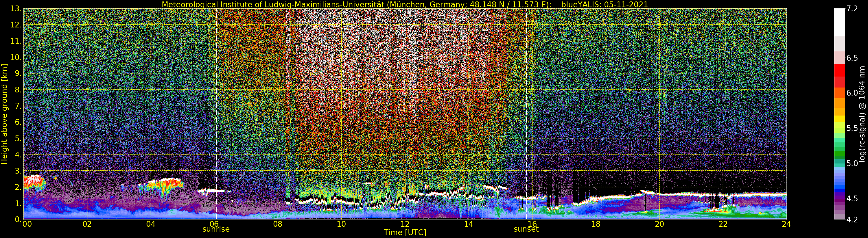Viewport: 868px width, 238px height.
Task: Click the colorbar tick value "4.5"
Action: tap(852, 199)
